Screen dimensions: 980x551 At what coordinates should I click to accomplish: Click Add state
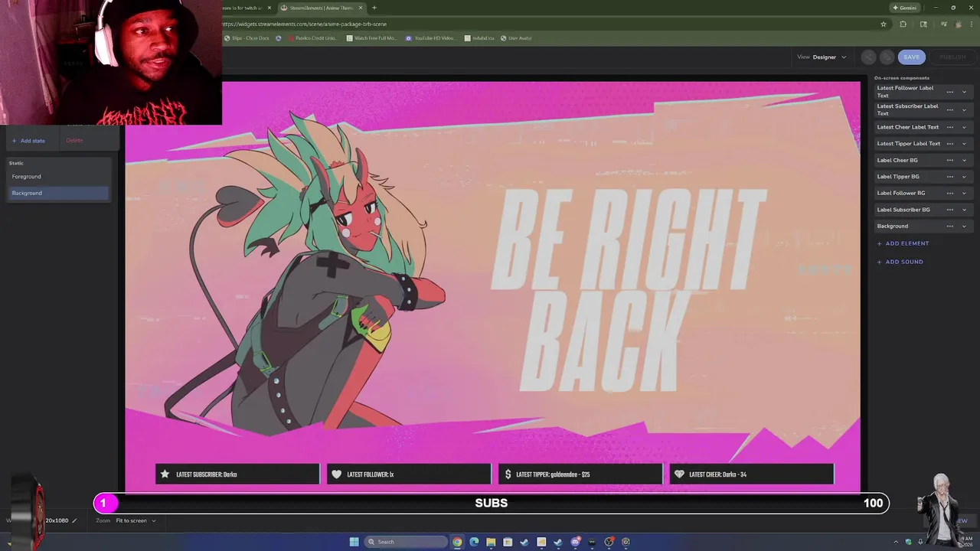(28, 141)
